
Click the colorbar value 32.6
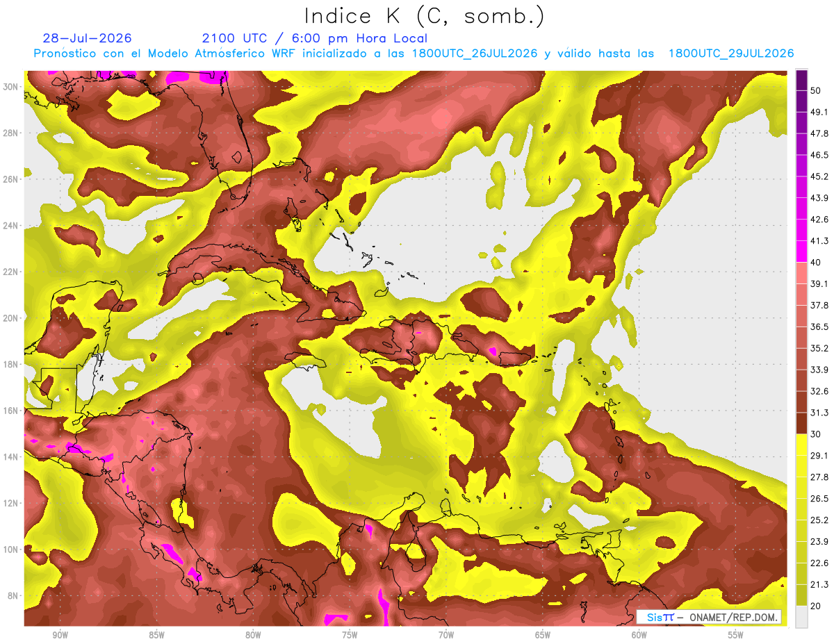pos(820,391)
